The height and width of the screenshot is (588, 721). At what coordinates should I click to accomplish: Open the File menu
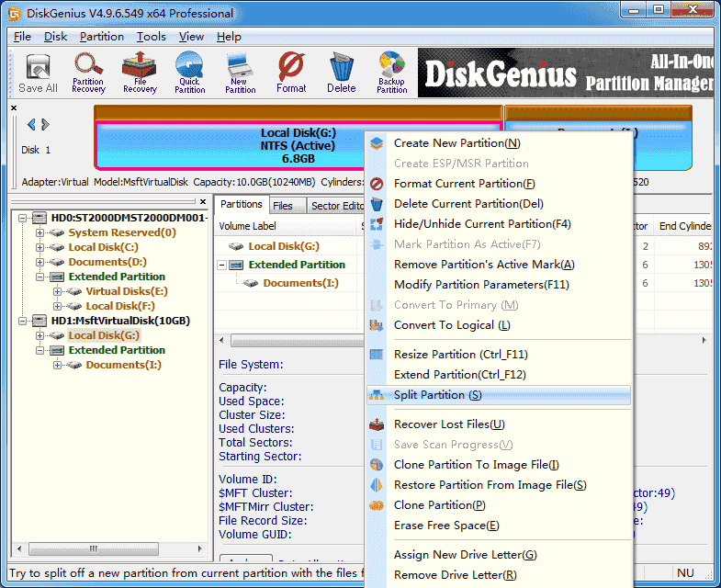[22, 37]
